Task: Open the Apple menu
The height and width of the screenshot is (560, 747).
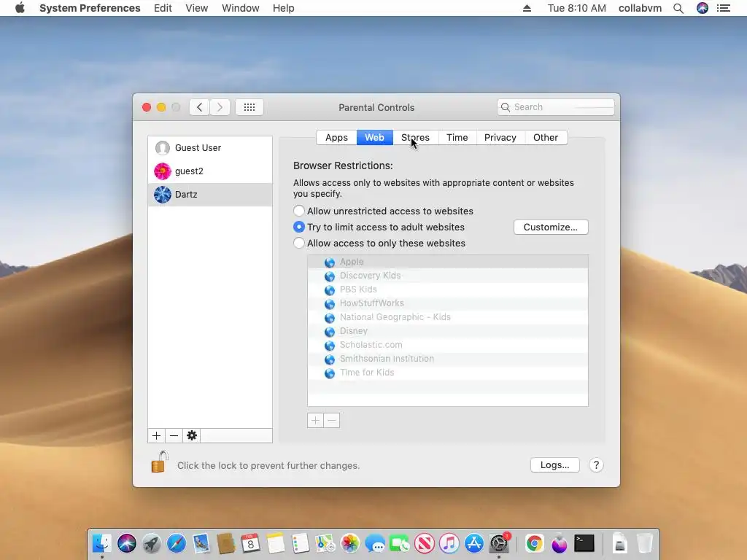Action: coord(20,8)
